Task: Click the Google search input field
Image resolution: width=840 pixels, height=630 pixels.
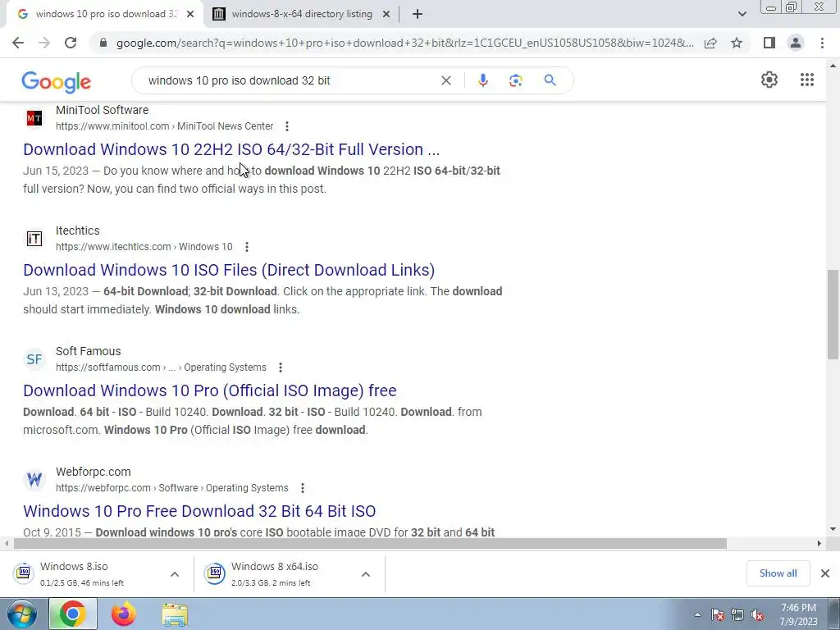Action: [x=290, y=80]
